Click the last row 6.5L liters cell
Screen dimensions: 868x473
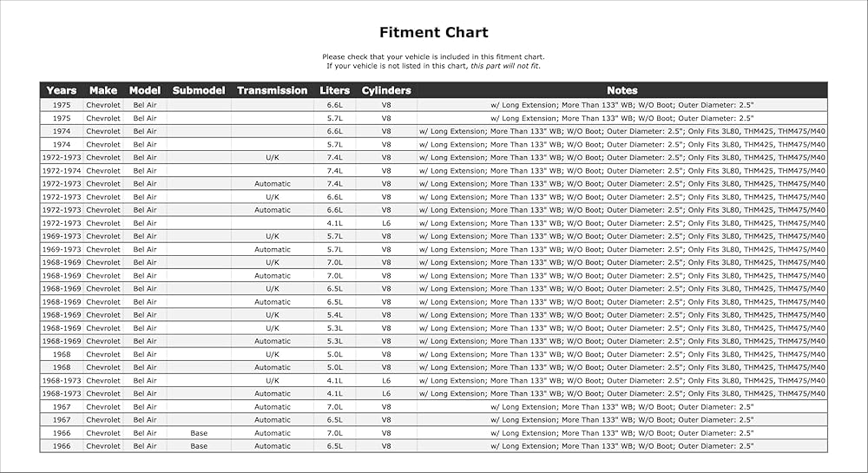point(334,446)
